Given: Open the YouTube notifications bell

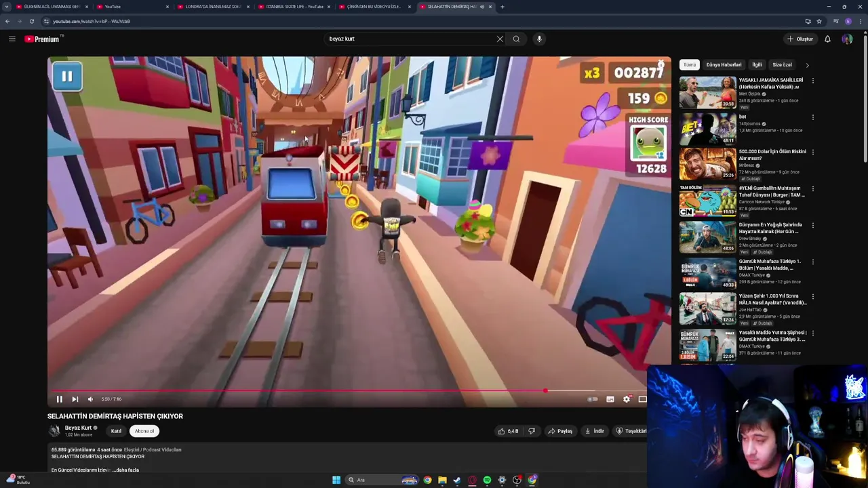Looking at the screenshot, I should (x=827, y=39).
